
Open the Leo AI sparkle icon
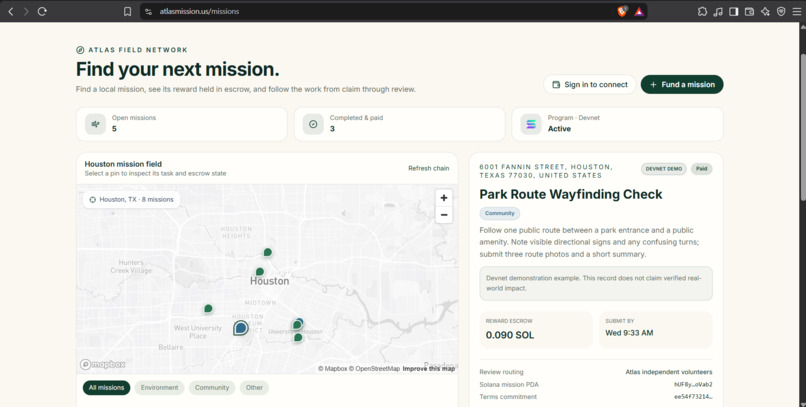(765, 11)
